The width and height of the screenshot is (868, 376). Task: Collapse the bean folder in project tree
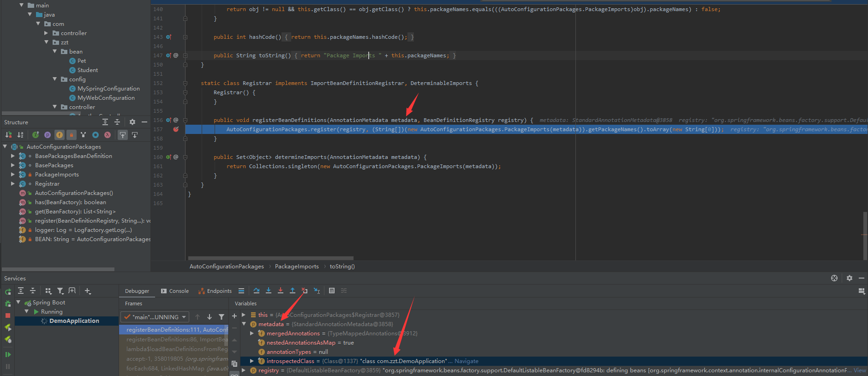pyautogui.click(x=55, y=52)
